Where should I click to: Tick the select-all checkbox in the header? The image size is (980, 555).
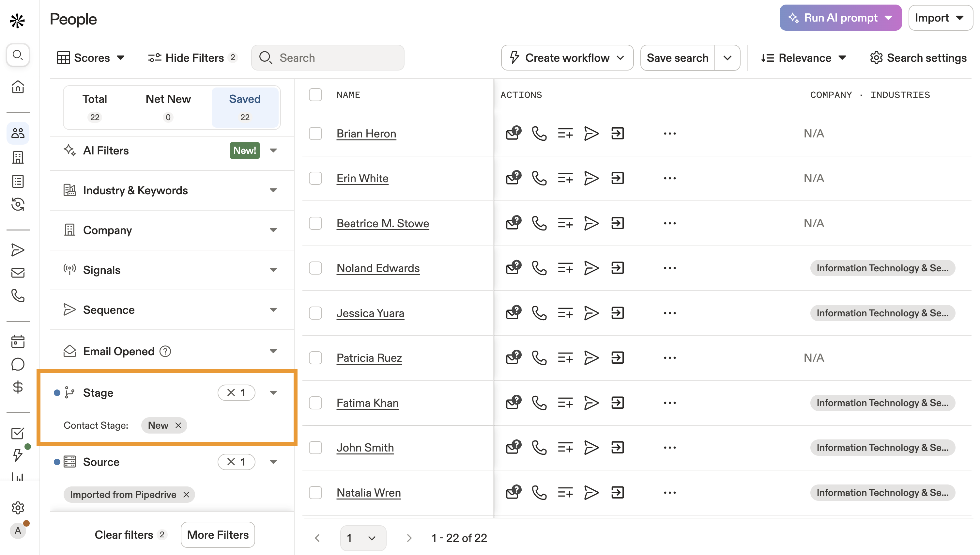(315, 95)
